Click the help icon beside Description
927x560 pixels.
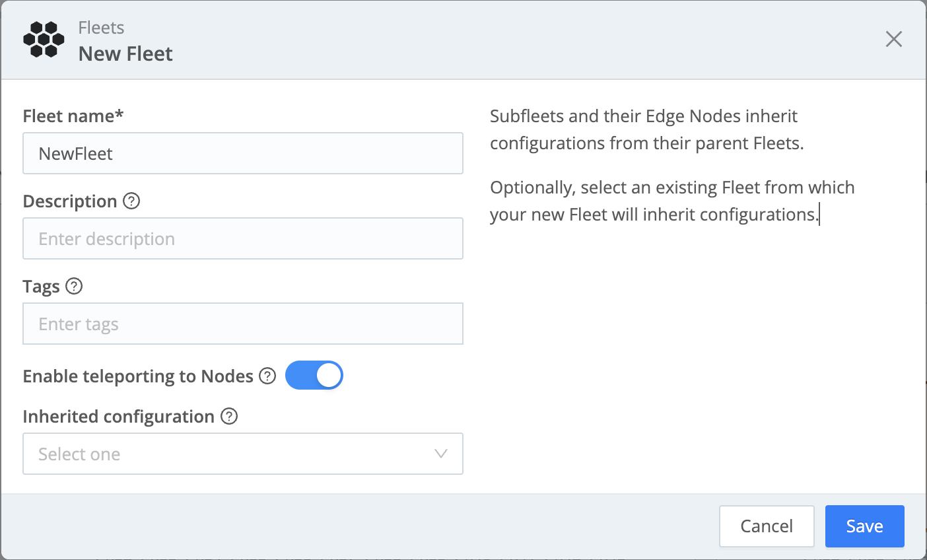tap(132, 201)
